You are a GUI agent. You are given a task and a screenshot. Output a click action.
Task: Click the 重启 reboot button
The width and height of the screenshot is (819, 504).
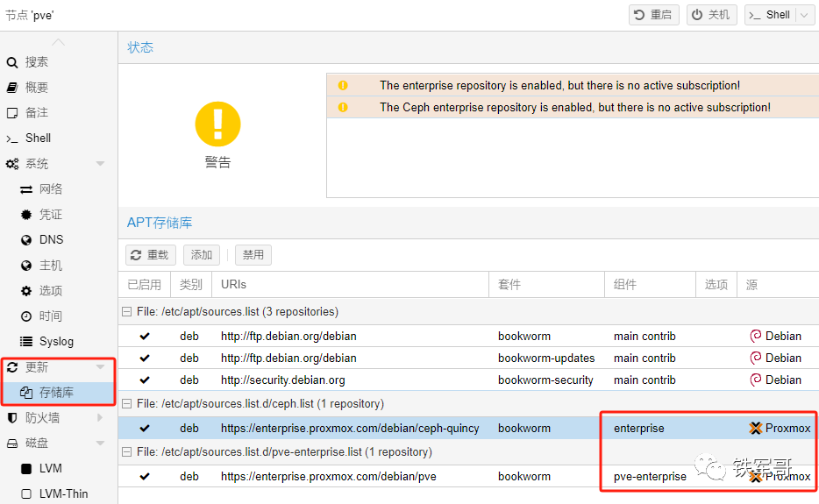[x=654, y=15]
